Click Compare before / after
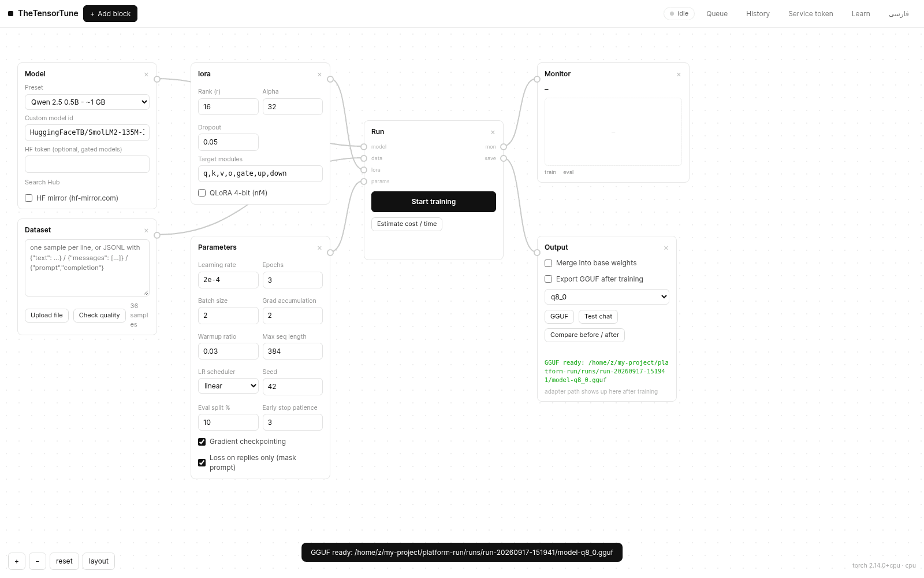 click(x=584, y=335)
